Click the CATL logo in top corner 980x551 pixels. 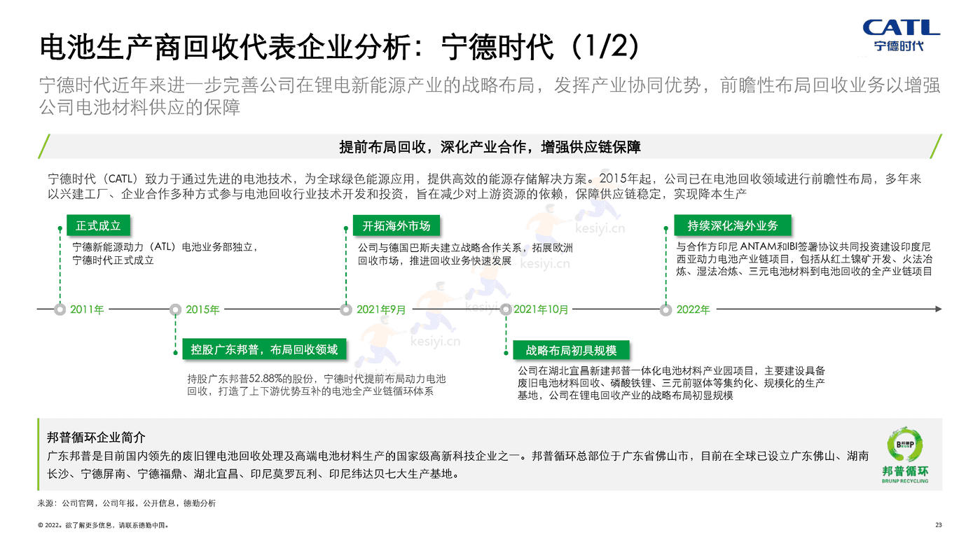click(x=901, y=36)
